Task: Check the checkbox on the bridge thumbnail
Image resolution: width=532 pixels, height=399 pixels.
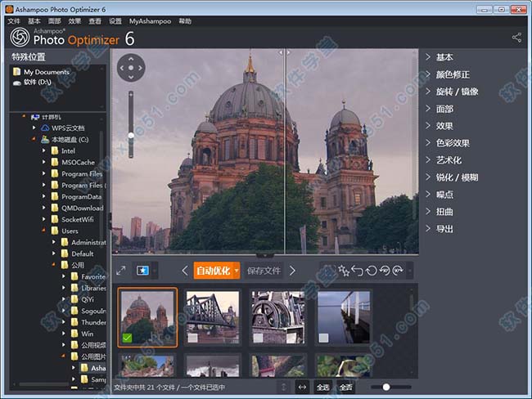Action: coord(192,338)
